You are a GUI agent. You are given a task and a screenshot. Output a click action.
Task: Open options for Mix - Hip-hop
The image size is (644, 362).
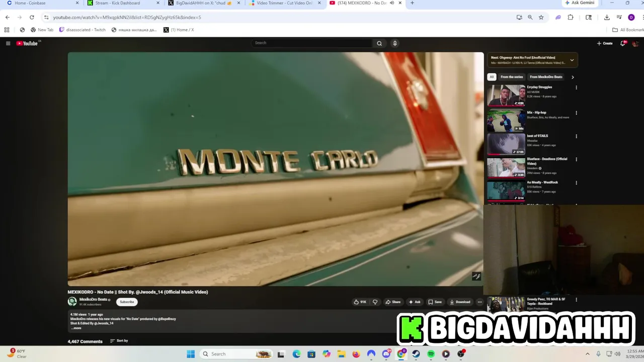click(x=576, y=113)
